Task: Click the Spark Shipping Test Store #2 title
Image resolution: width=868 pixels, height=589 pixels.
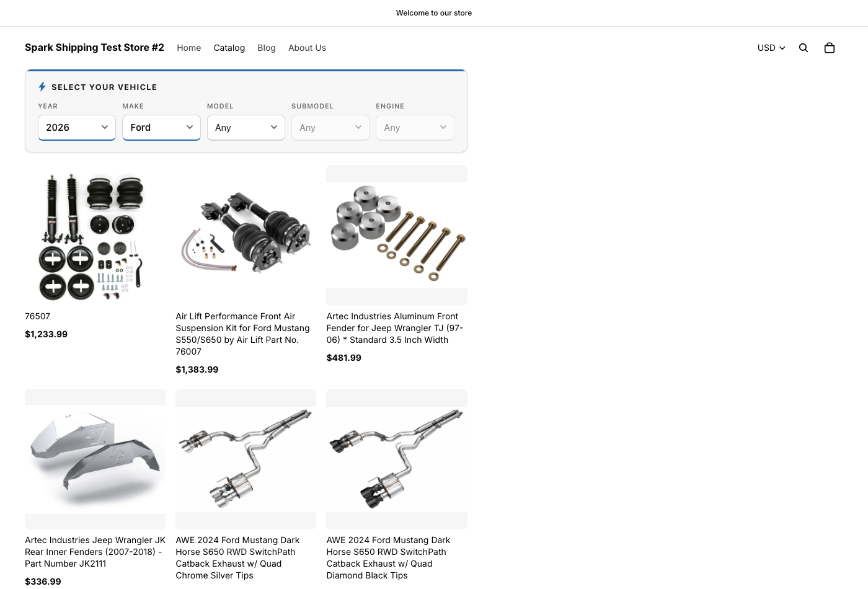Action: click(94, 48)
